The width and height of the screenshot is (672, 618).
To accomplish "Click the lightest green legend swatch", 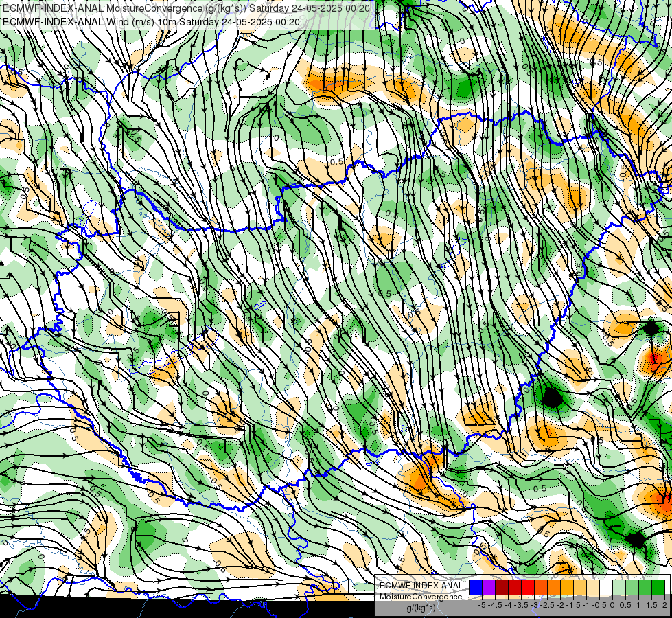I will click(619, 587).
